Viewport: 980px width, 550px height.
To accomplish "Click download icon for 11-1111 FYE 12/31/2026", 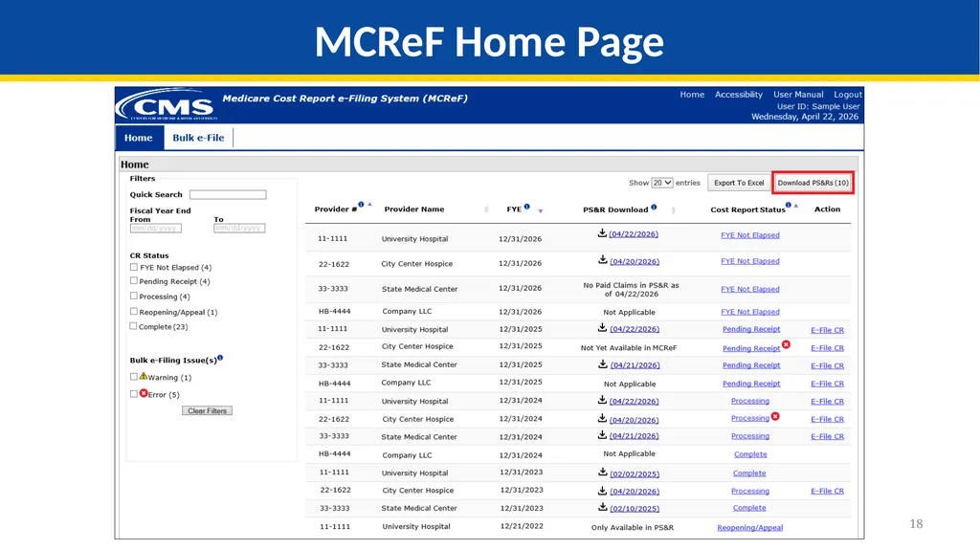I will click(602, 233).
